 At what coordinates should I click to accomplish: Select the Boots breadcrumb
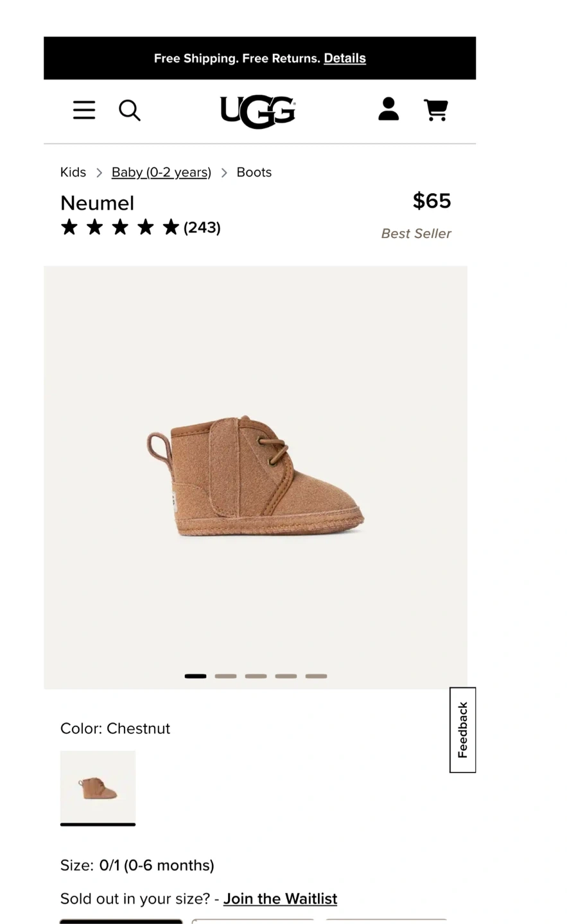tap(254, 172)
